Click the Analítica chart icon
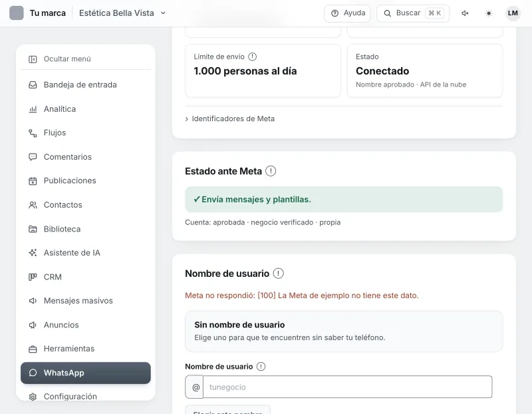The height and width of the screenshot is (414, 532). (x=33, y=109)
